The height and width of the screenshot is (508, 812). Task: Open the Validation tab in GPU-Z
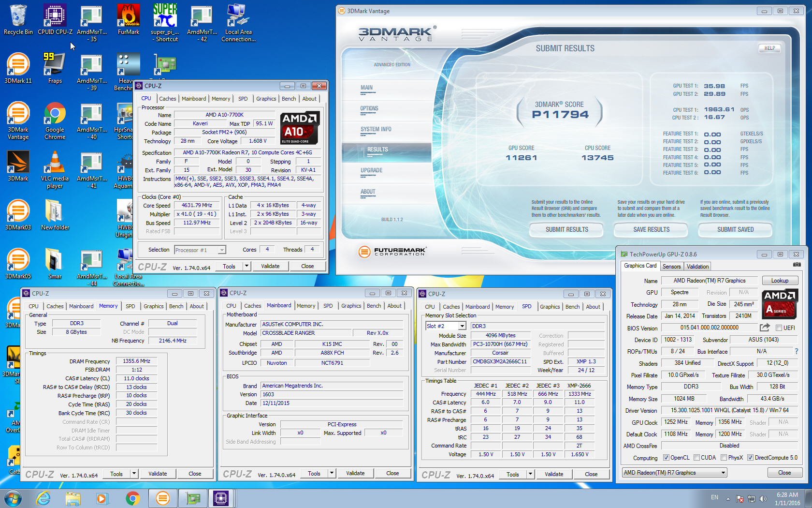coord(697,267)
